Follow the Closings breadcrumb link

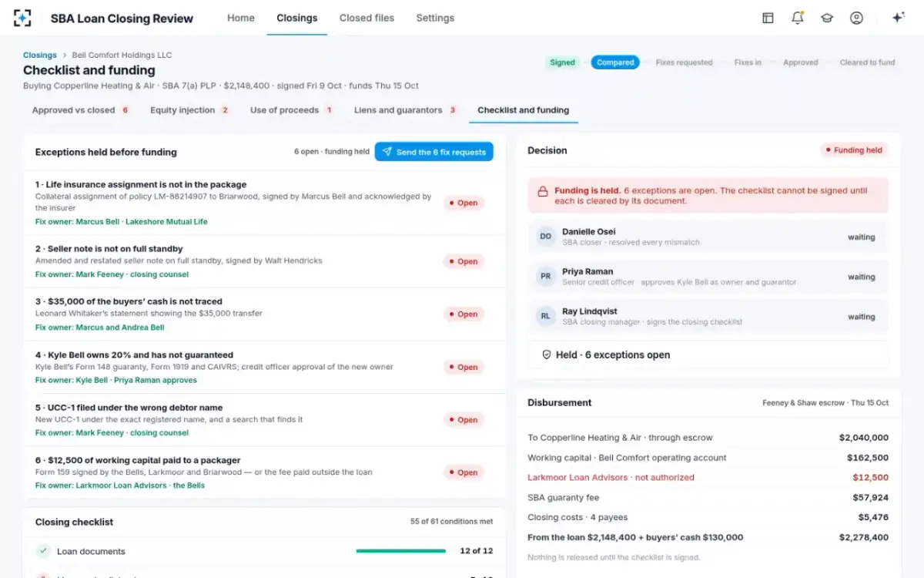click(40, 55)
